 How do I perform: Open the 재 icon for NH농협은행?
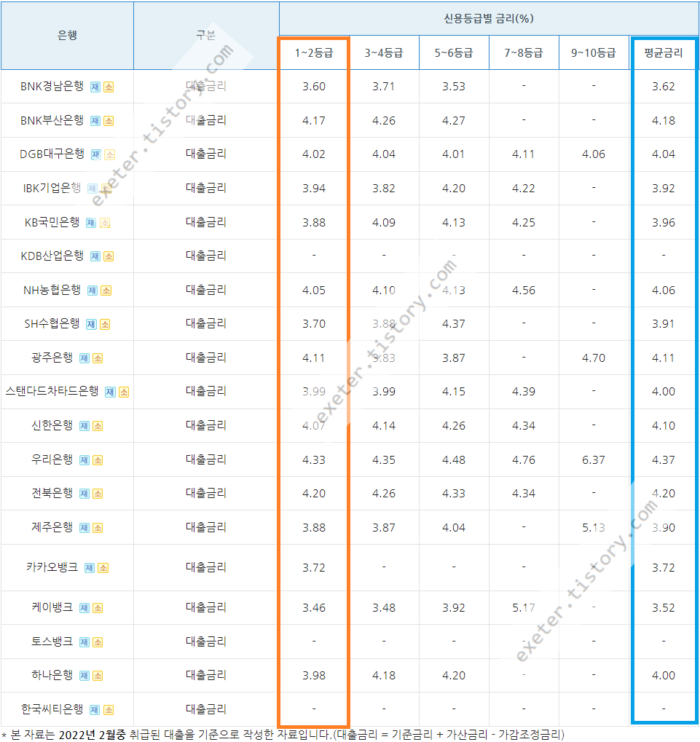click(93, 291)
